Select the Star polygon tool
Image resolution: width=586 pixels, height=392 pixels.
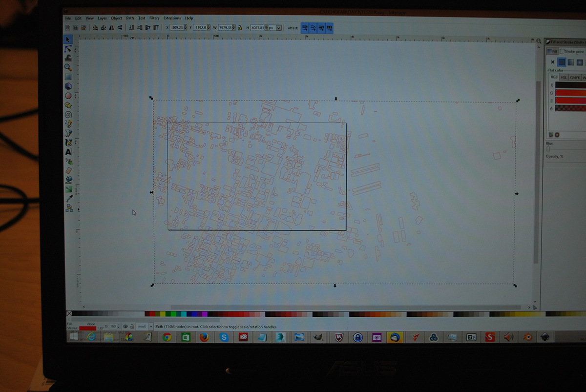68,105
